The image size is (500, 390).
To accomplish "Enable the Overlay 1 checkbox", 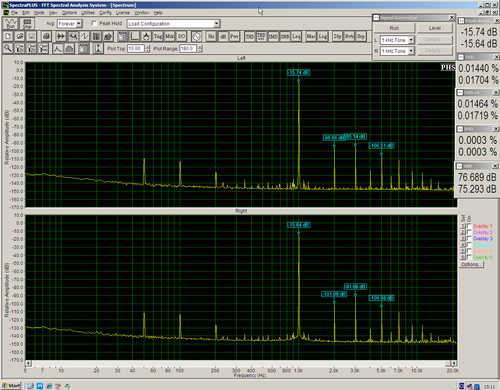I will 469,226.
